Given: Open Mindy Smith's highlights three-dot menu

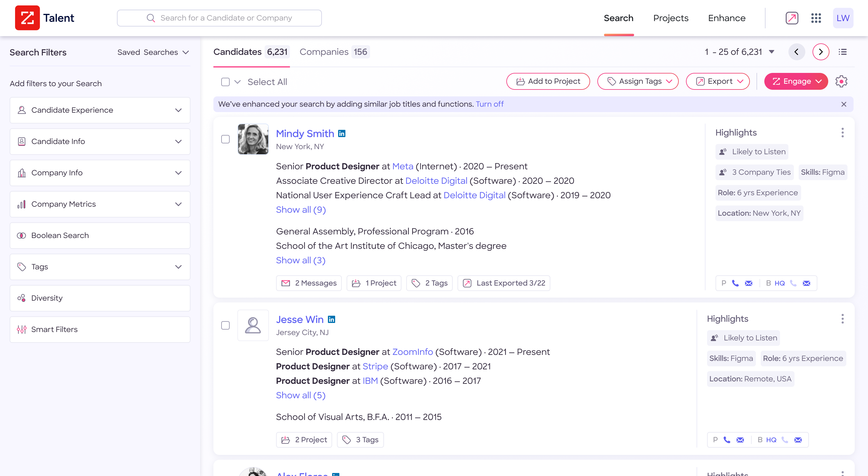Looking at the screenshot, I should pyautogui.click(x=842, y=133).
